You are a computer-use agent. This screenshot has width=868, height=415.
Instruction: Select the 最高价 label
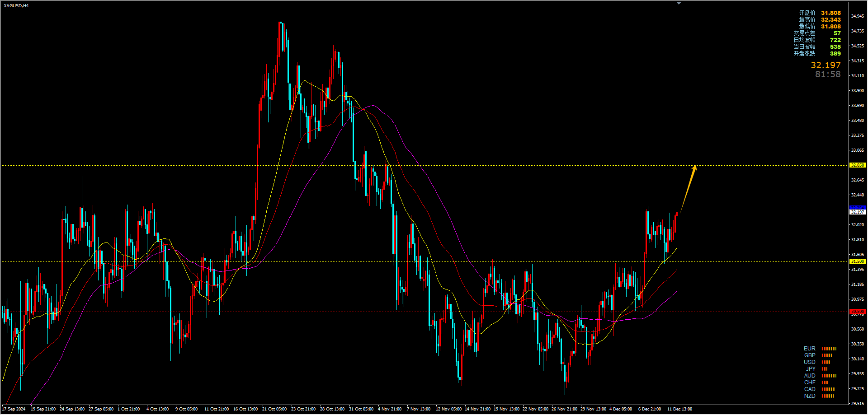(807, 20)
